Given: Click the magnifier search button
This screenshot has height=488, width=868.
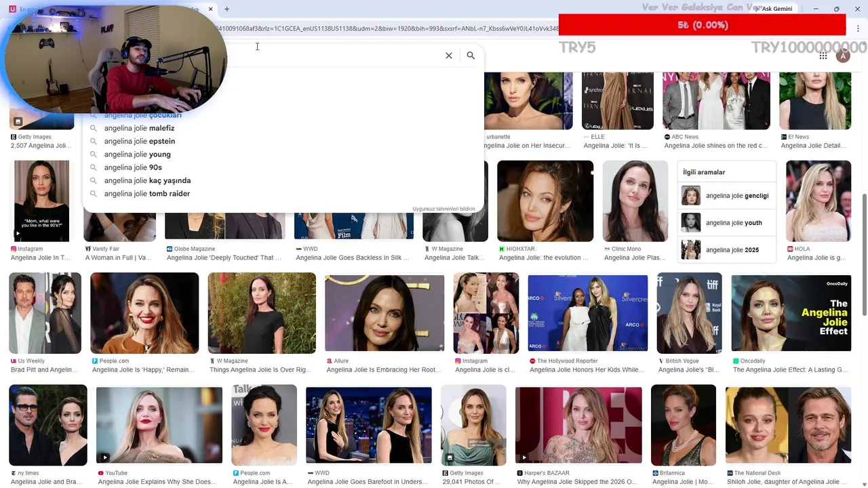Looking at the screenshot, I should tap(471, 56).
